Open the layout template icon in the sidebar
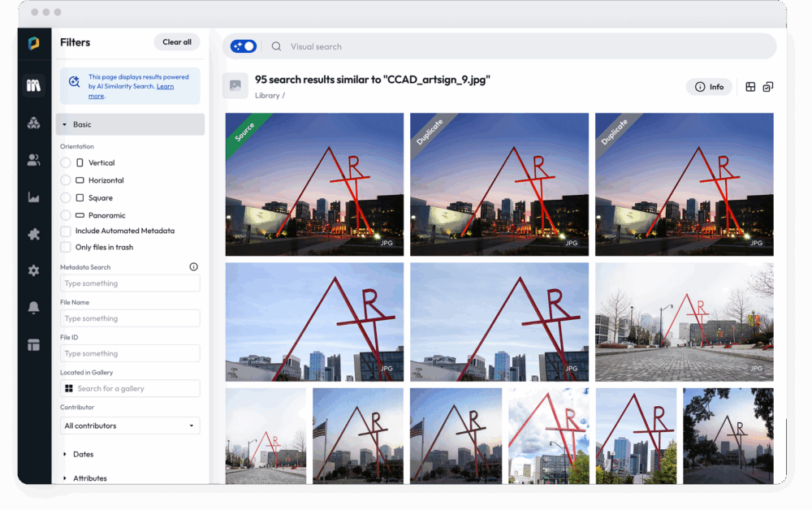The image size is (812, 510). pyautogui.click(x=33, y=345)
